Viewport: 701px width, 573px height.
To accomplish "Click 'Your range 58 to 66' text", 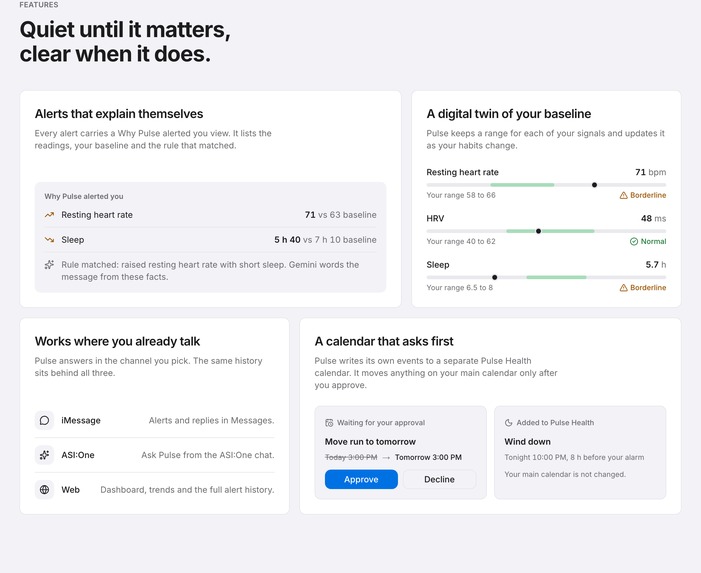I will pos(461,195).
